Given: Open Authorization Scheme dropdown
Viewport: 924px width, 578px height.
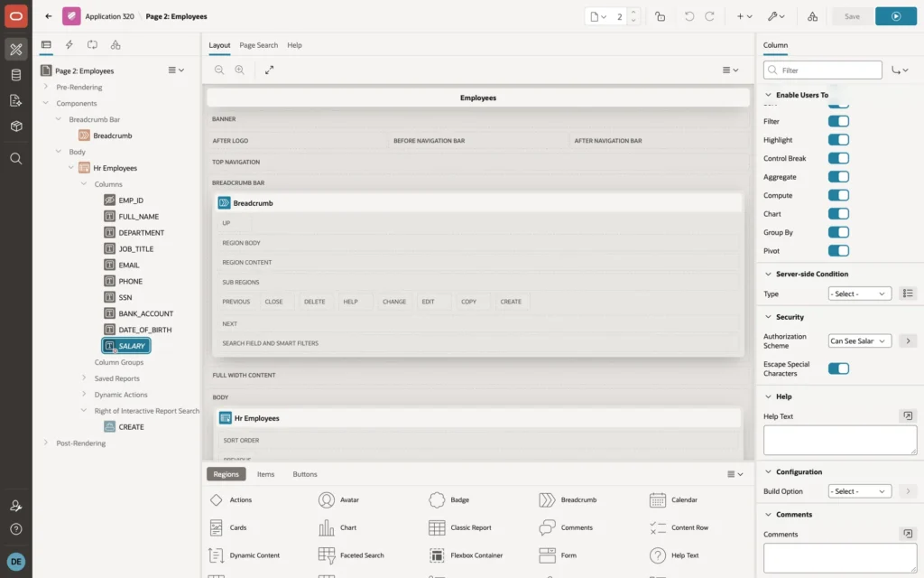Looking at the screenshot, I should click(859, 340).
